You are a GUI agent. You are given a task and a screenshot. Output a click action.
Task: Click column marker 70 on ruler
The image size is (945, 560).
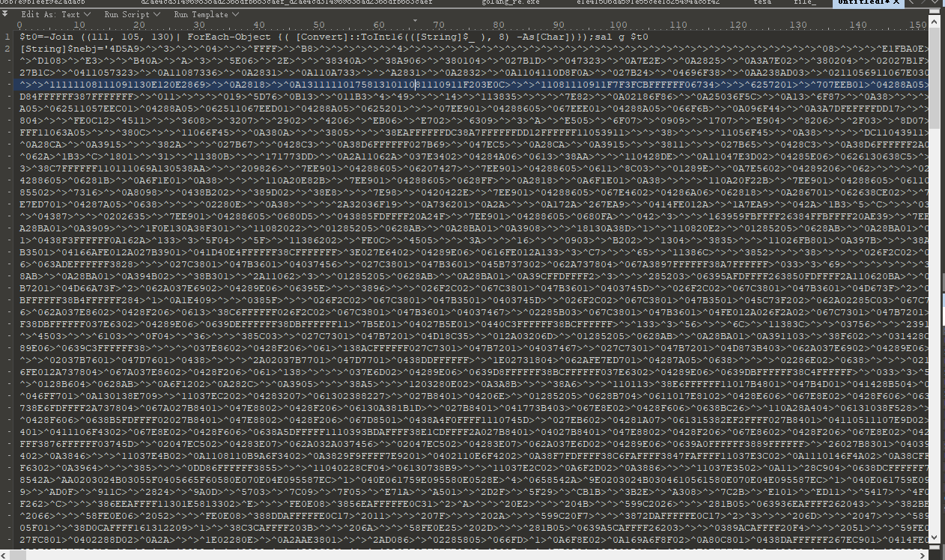(439, 24)
